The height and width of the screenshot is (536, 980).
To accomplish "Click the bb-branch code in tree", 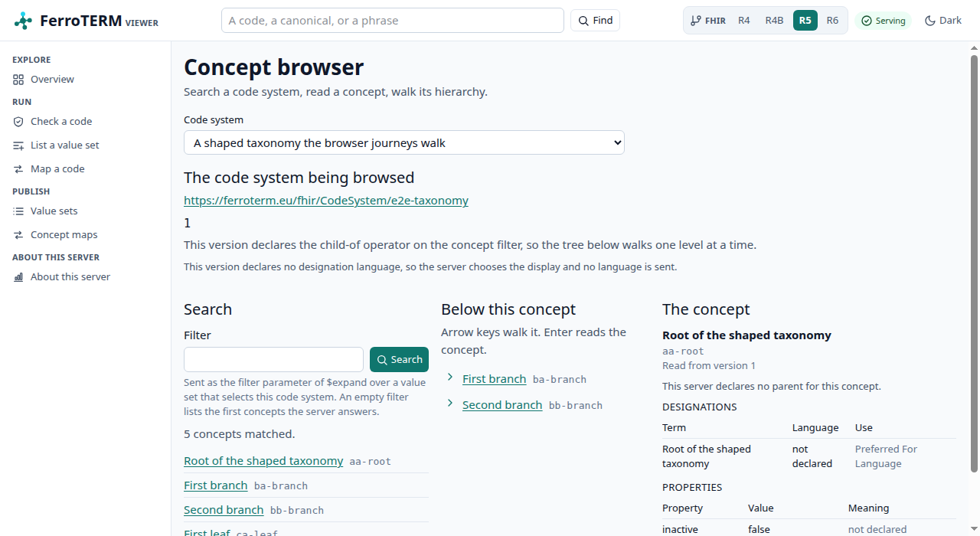I will (x=576, y=406).
